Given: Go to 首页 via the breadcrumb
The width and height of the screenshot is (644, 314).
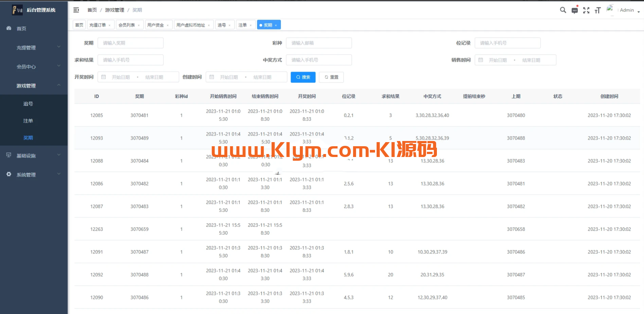Looking at the screenshot, I should [x=92, y=10].
